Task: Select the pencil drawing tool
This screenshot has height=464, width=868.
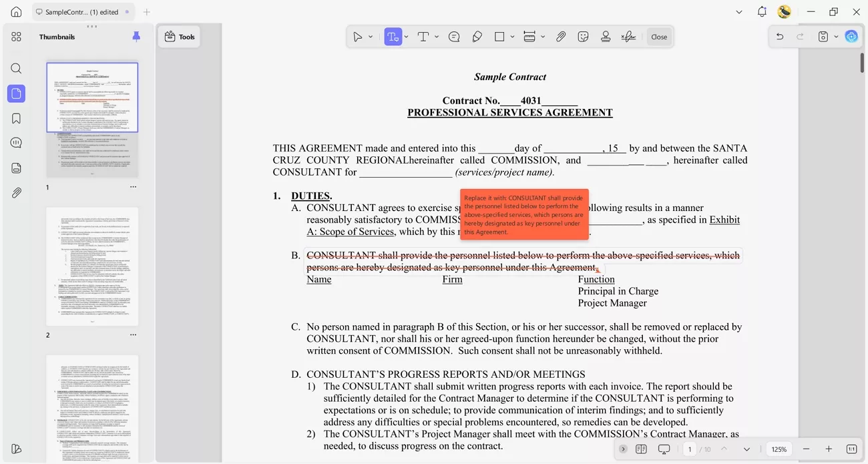Action: (x=477, y=37)
